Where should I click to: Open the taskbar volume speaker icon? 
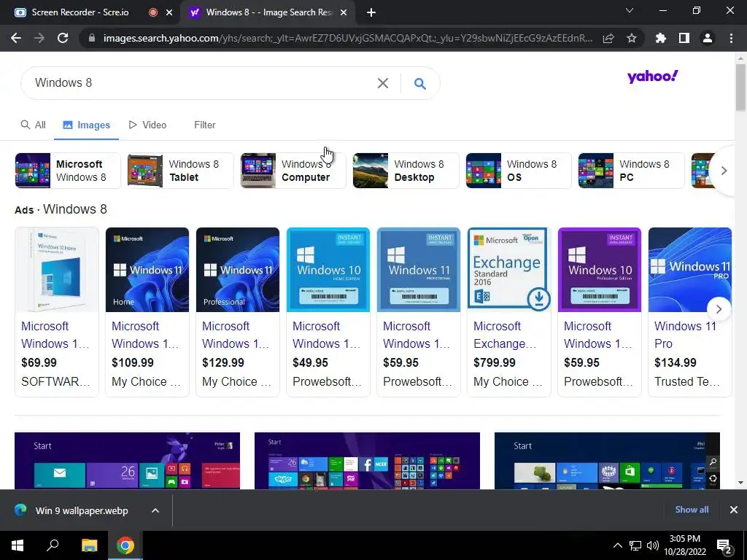(653, 545)
